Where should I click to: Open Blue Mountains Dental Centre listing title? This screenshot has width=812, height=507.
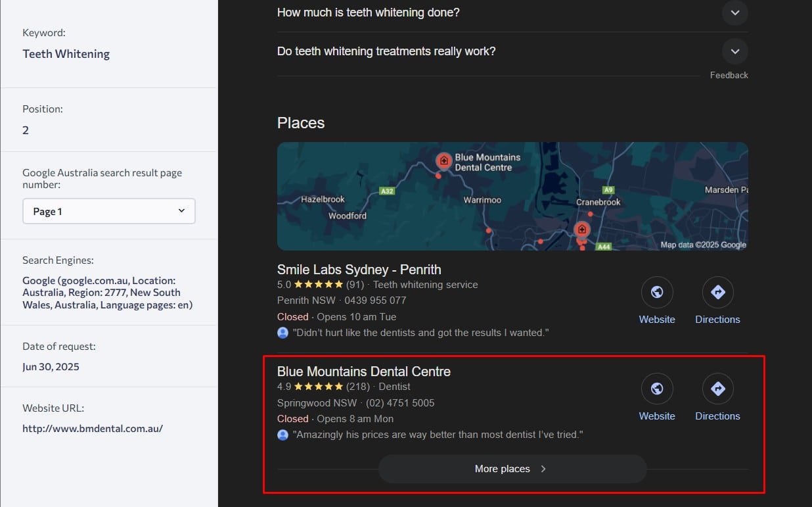[363, 372]
